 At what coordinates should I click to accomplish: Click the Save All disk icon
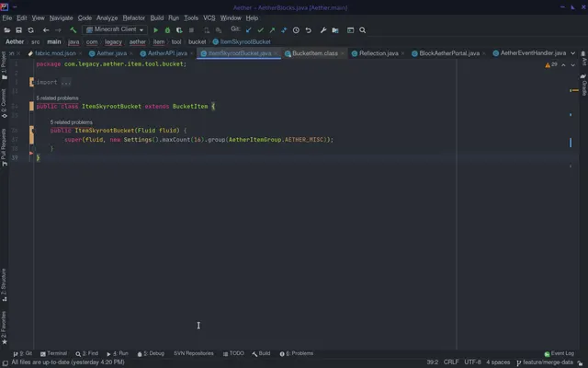point(18,30)
